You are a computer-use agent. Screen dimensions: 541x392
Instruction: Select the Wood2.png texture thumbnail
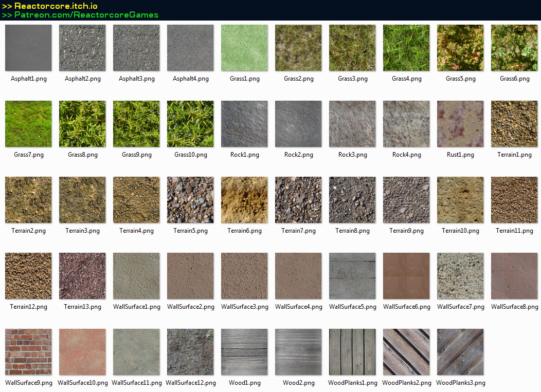click(298, 352)
